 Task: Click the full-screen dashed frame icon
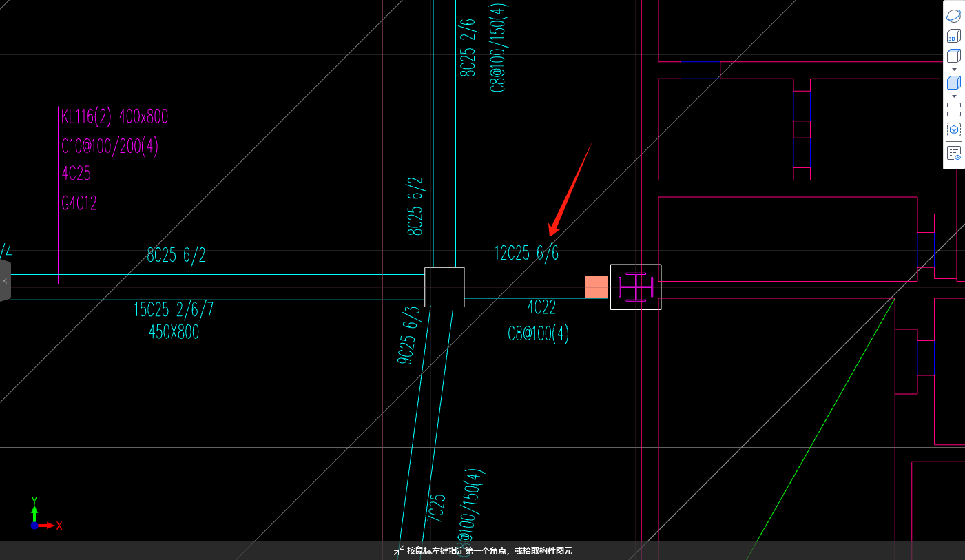click(953, 110)
